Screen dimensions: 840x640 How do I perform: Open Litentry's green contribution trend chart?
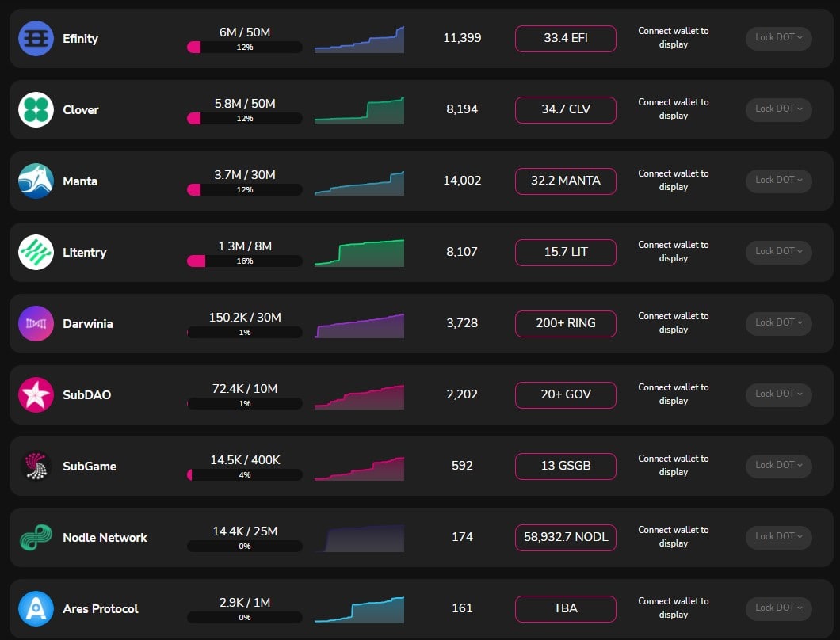point(359,253)
